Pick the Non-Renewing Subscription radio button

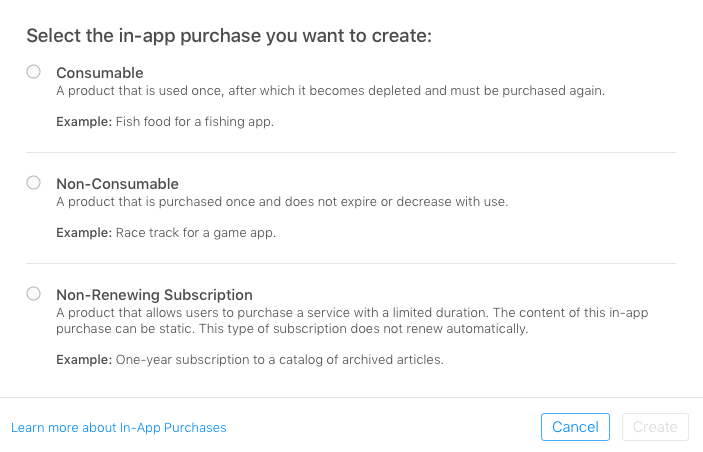pos(34,294)
